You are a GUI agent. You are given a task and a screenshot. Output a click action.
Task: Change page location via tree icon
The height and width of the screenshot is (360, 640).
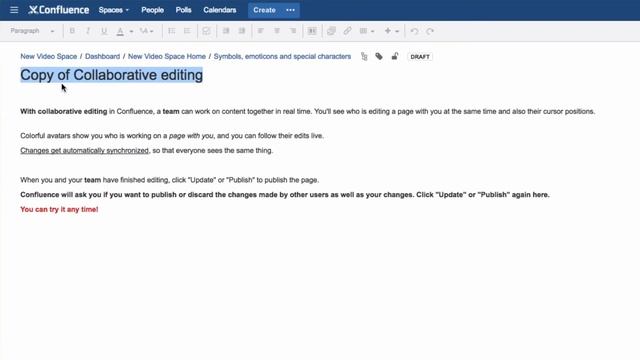click(364, 57)
